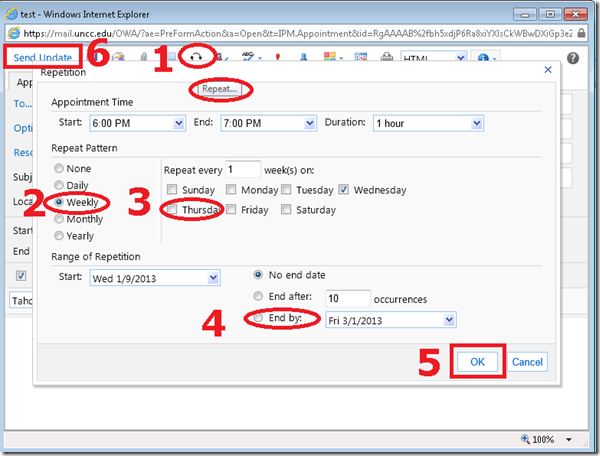Select the Weekly repeat pattern
Viewport: 600px width, 456px height.
tap(62, 201)
